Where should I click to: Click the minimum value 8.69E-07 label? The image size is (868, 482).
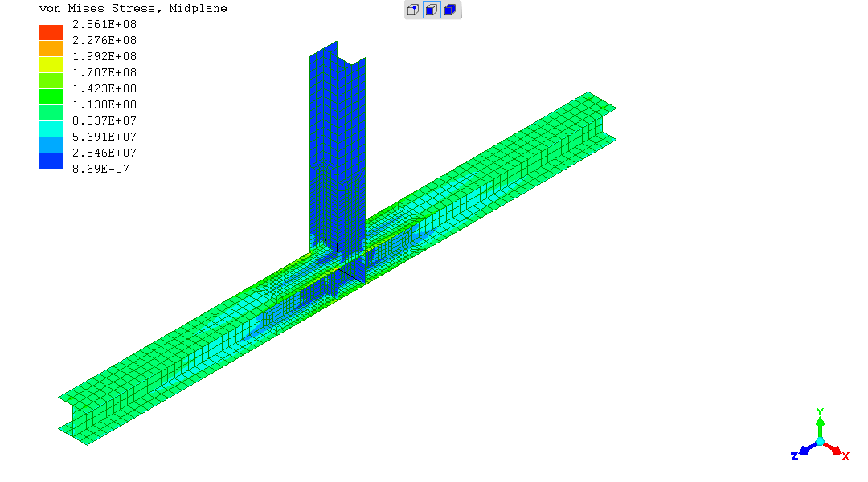[x=100, y=169]
